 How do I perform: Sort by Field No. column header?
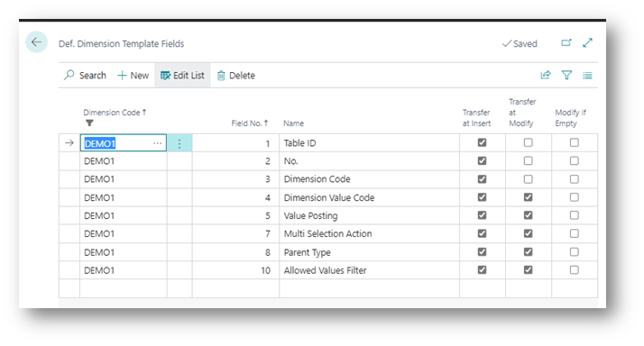(x=250, y=123)
